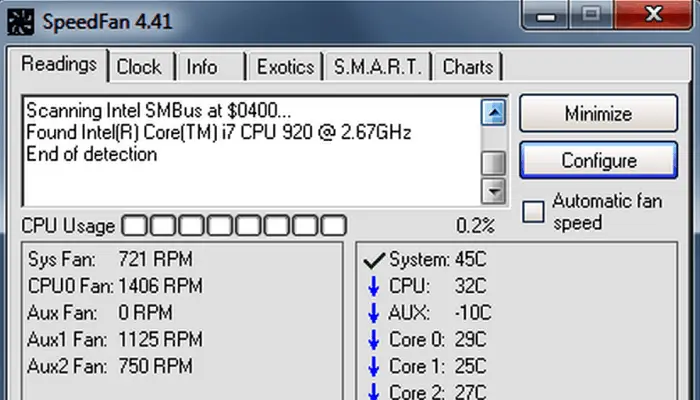Click the blue down arrow beside Core 0
Image resolution: width=700 pixels, height=400 pixels.
[x=374, y=340]
